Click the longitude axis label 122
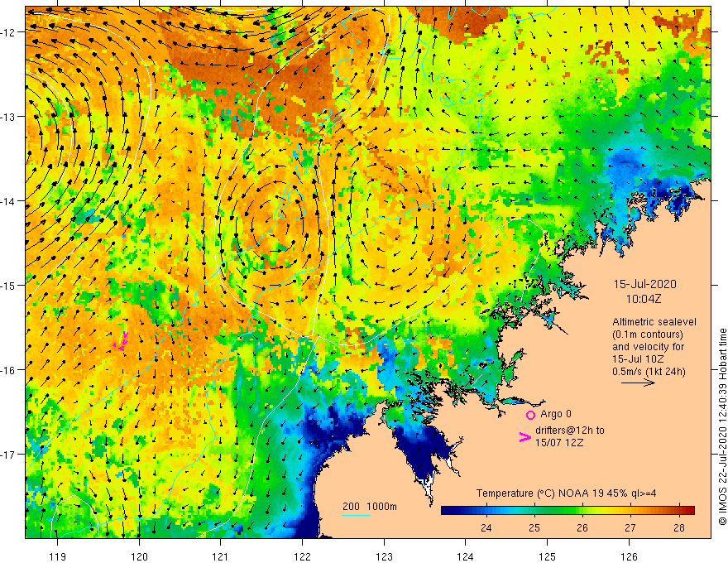 click(x=302, y=556)
